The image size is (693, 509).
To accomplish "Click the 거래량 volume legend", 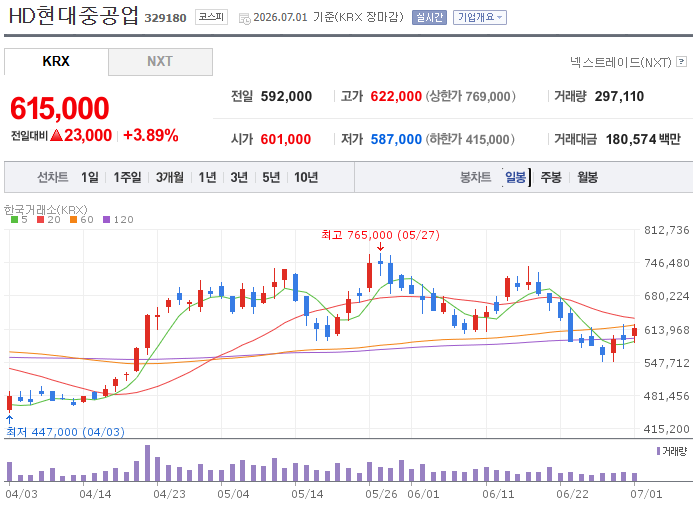I will coord(674,451).
